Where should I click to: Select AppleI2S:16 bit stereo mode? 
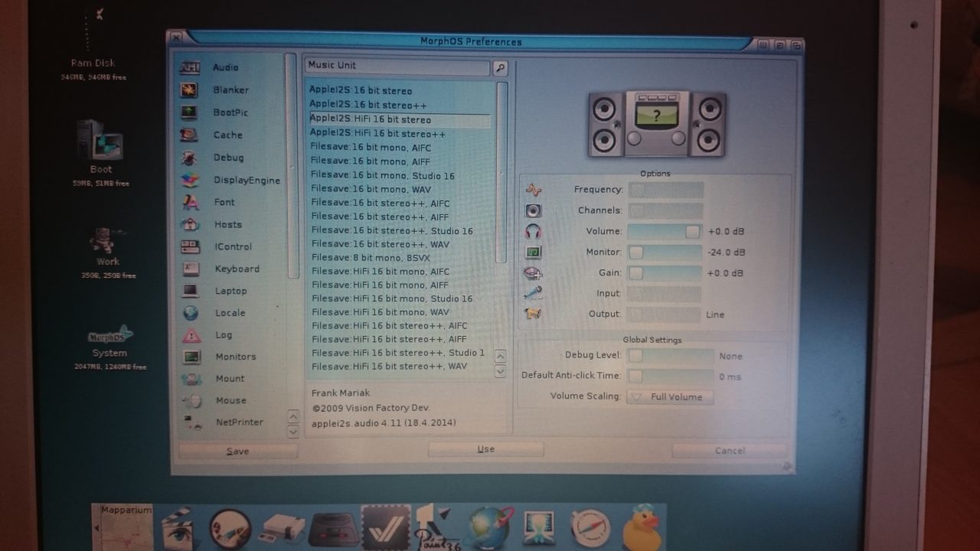(361, 91)
